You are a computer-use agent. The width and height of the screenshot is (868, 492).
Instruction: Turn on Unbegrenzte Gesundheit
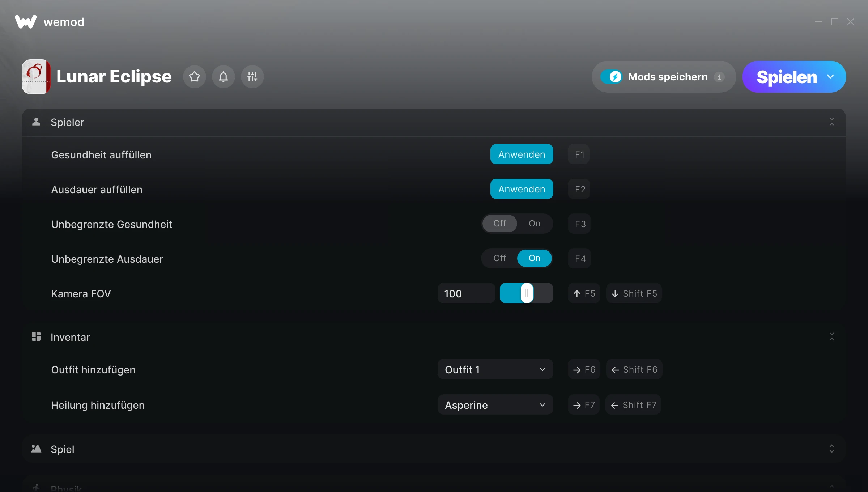534,224
